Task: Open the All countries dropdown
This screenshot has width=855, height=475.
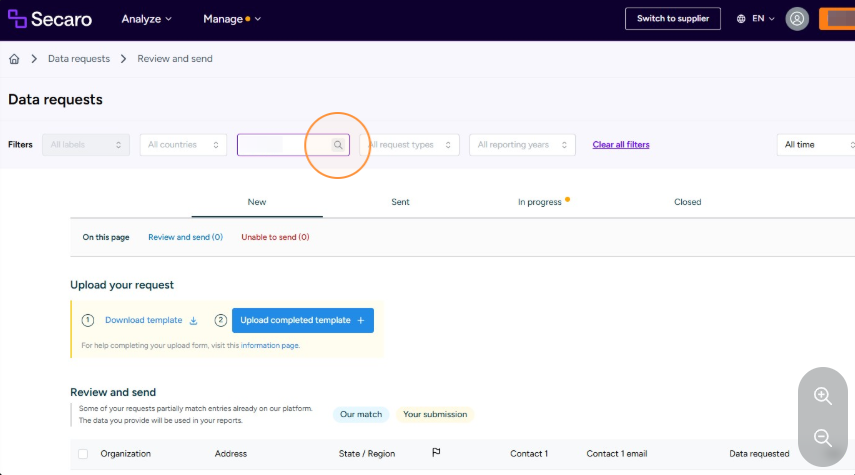Action: 183,145
